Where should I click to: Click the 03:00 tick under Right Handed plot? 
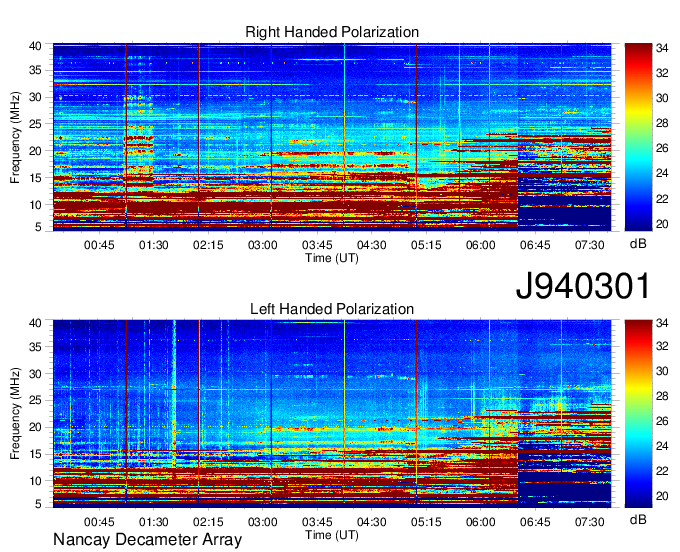[x=262, y=245]
